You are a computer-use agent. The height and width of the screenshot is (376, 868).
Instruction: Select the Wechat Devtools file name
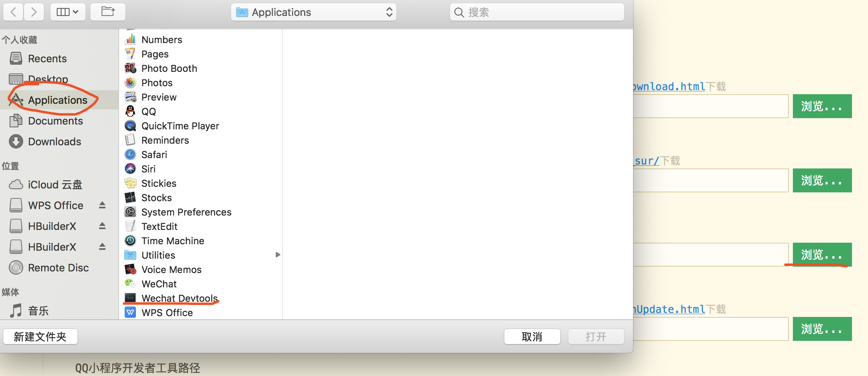[x=179, y=298]
